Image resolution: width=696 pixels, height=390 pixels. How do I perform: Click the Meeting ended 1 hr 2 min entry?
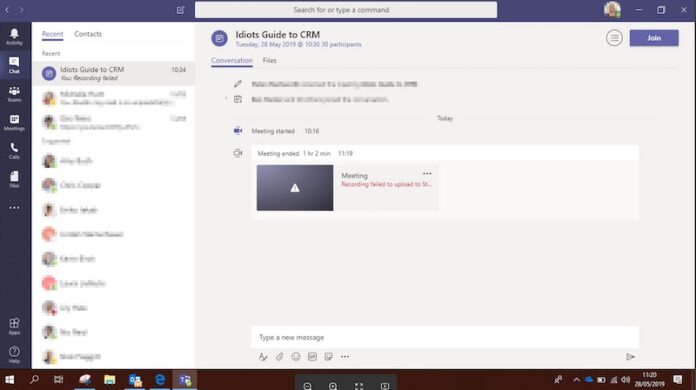pos(305,154)
